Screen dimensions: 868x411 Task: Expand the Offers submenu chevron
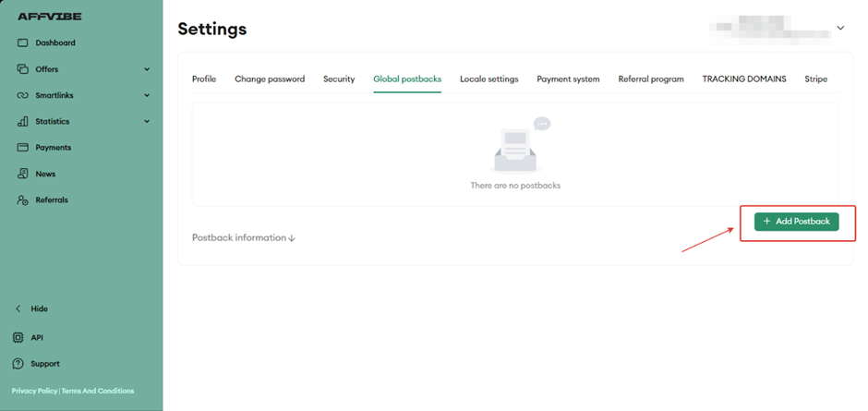point(147,69)
